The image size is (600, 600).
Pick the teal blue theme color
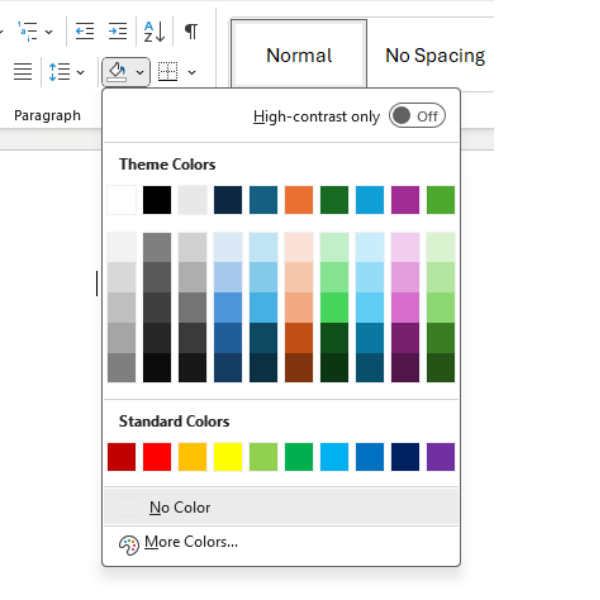(263, 200)
